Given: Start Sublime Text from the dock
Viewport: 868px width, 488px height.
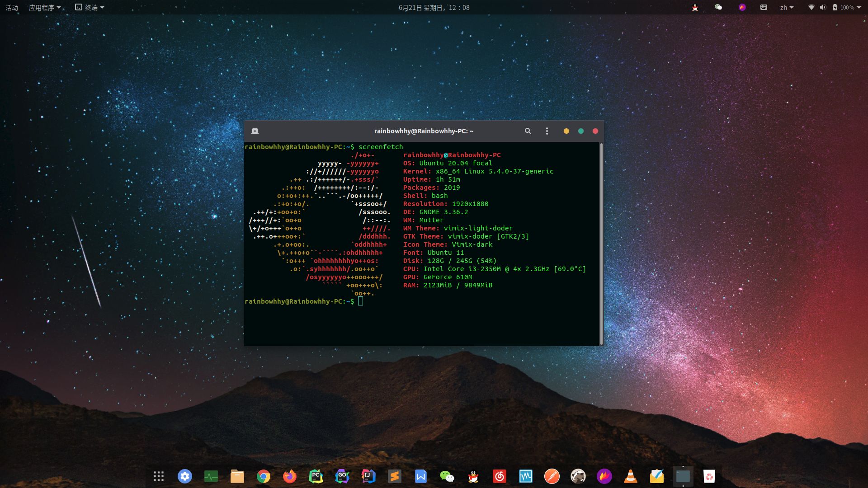Looking at the screenshot, I should pyautogui.click(x=394, y=476).
